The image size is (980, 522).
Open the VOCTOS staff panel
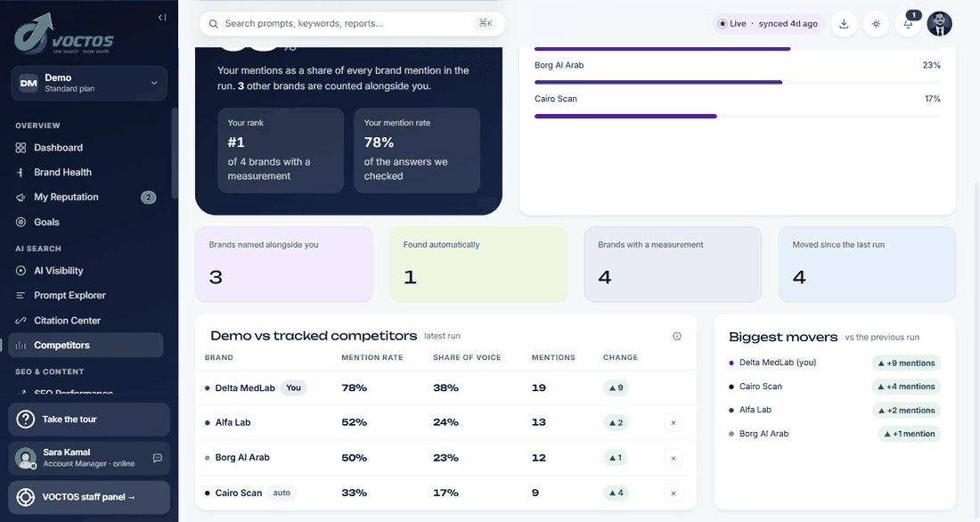[x=89, y=497]
